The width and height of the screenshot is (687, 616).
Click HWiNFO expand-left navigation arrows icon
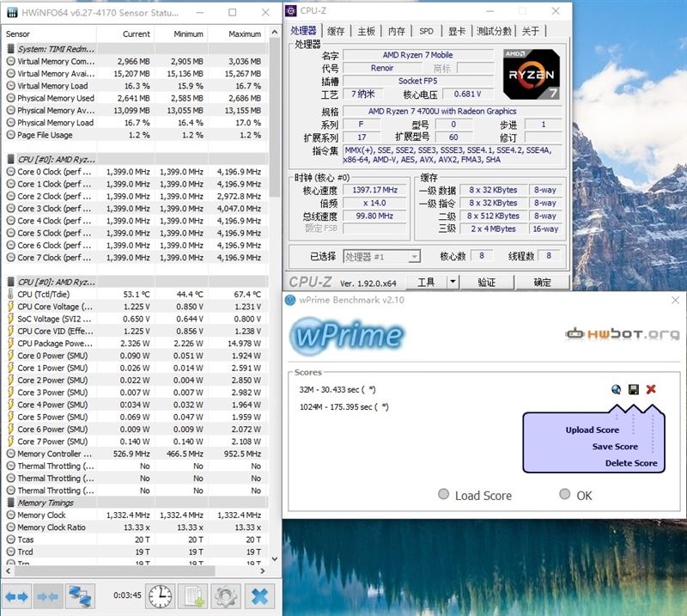(16, 596)
